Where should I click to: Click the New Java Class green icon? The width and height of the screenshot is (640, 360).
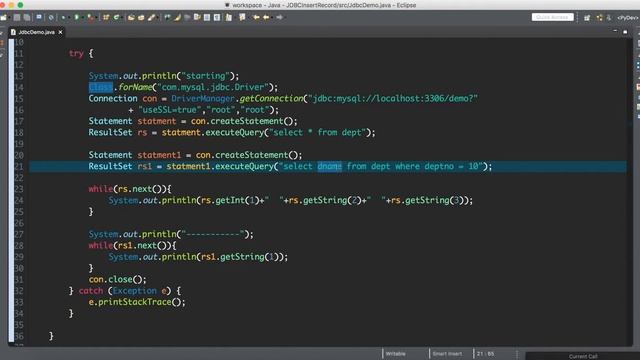(116, 18)
